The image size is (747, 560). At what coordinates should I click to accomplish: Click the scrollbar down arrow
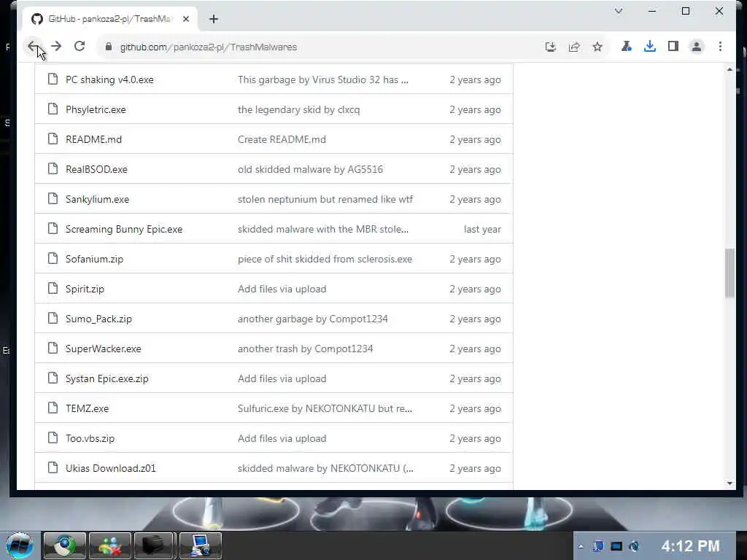click(x=729, y=483)
